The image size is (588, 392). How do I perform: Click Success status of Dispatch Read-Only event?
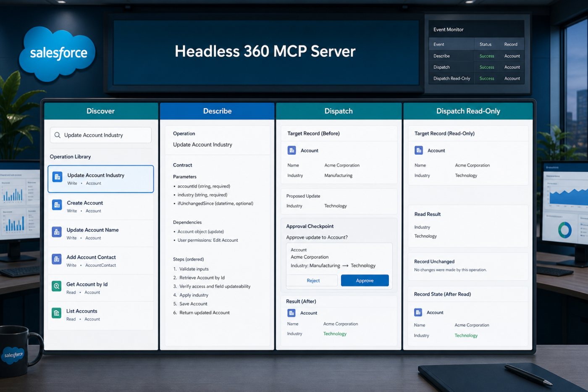click(x=487, y=79)
